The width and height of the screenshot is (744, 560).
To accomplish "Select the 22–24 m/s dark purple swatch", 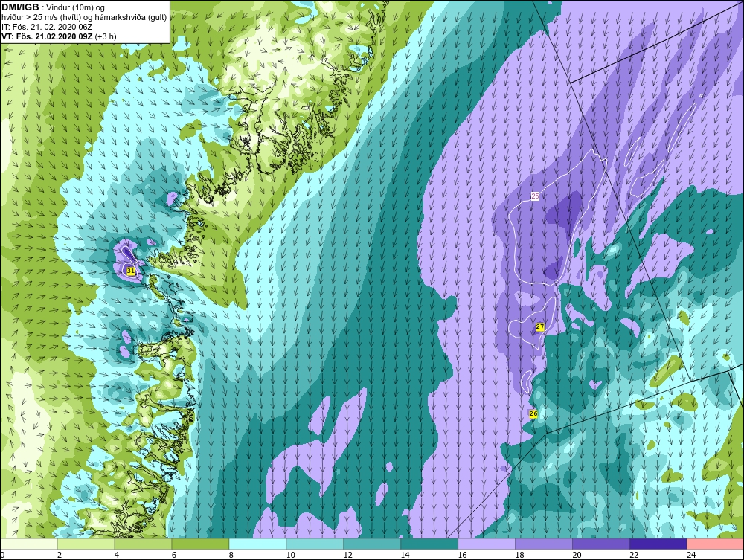I will 658,544.
